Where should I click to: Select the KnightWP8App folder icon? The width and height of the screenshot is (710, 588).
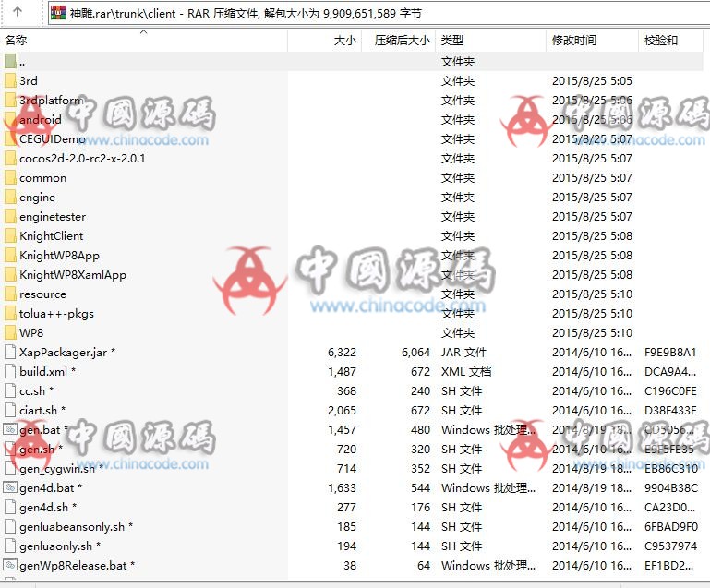[10, 256]
